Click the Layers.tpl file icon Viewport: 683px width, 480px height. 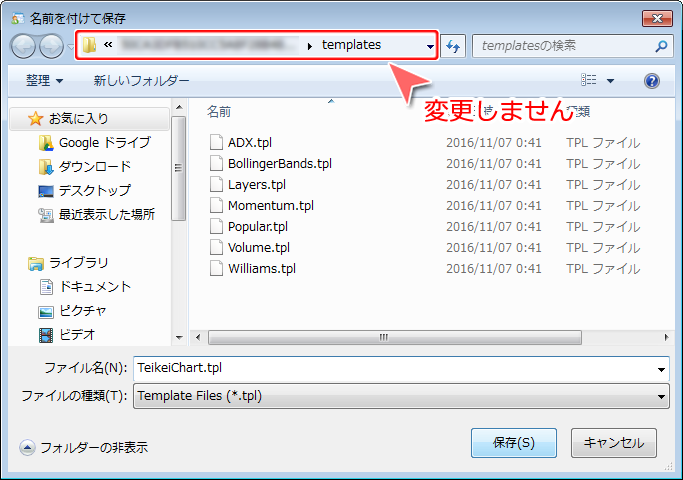[x=216, y=185]
